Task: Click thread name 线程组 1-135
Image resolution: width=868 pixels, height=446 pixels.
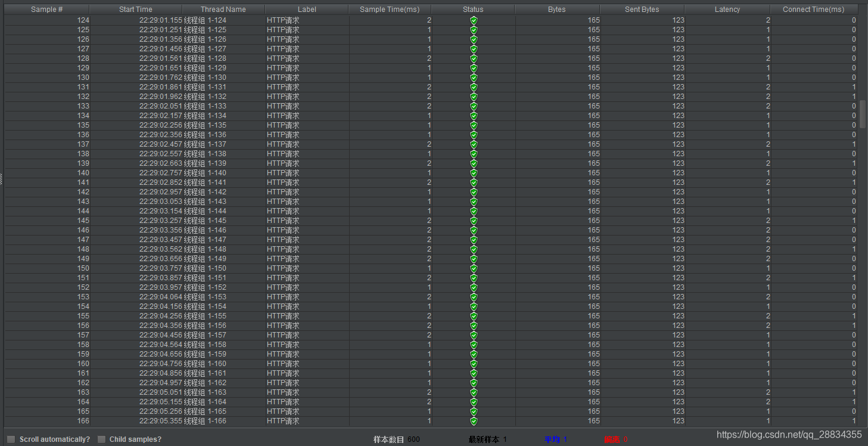Action: tap(206, 125)
